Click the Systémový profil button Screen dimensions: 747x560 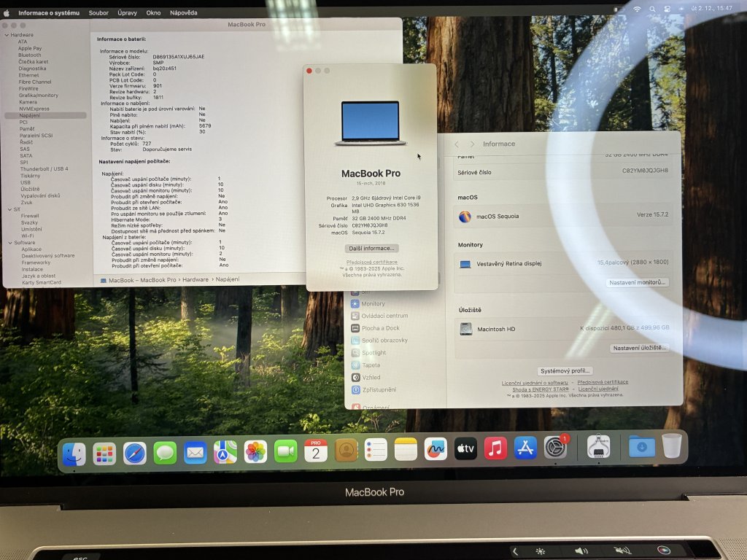click(565, 370)
